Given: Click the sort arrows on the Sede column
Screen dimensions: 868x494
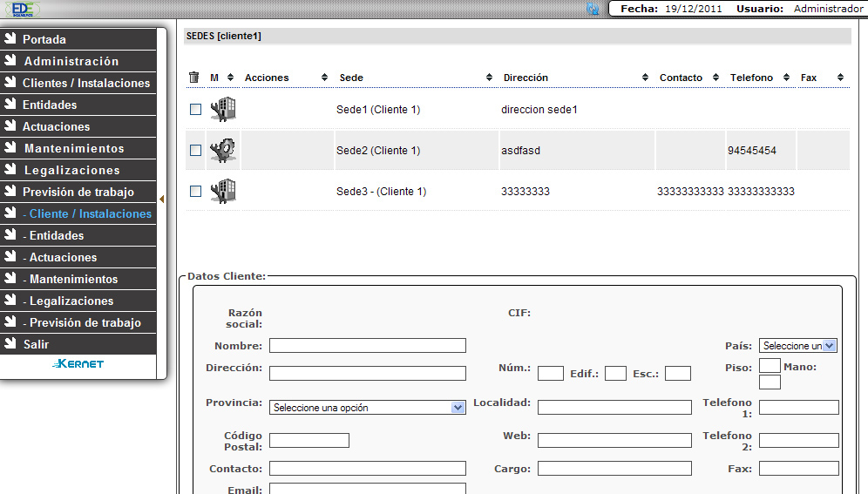Looking at the screenshot, I should pyautogui.click(x=491, y=78).
